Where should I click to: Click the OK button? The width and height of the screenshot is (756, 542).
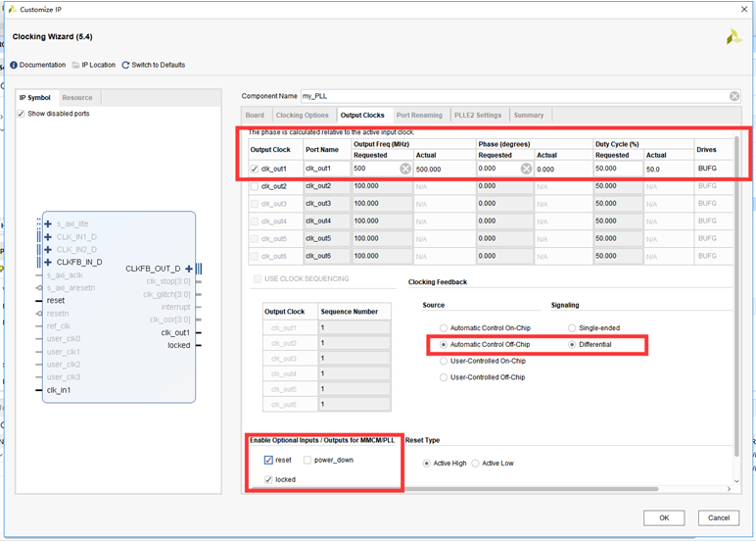pos(664,517)
